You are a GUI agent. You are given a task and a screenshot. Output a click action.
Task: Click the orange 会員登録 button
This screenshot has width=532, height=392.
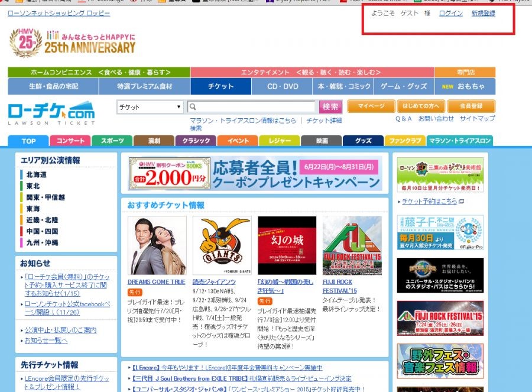[x=471, y=106]
